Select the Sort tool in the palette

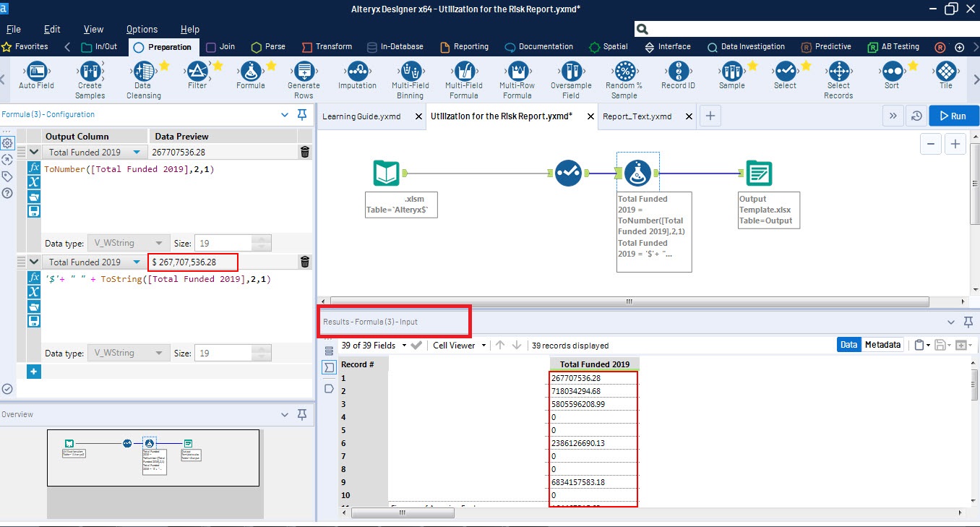[x=892, y=76]
